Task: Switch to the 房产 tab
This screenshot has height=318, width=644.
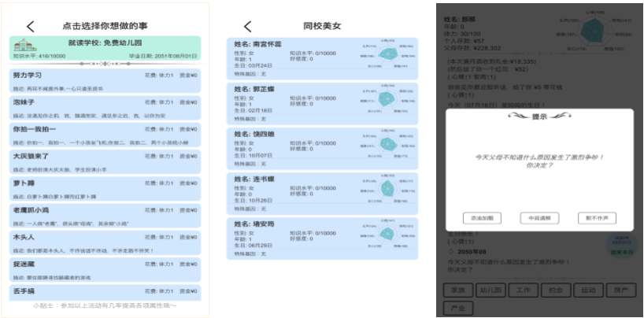Action: (x=620, y=290)
